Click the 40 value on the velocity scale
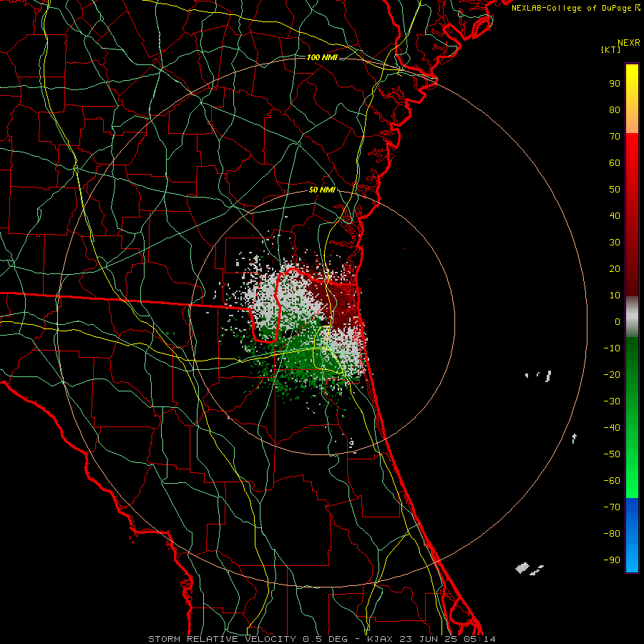 click(615, 215)
